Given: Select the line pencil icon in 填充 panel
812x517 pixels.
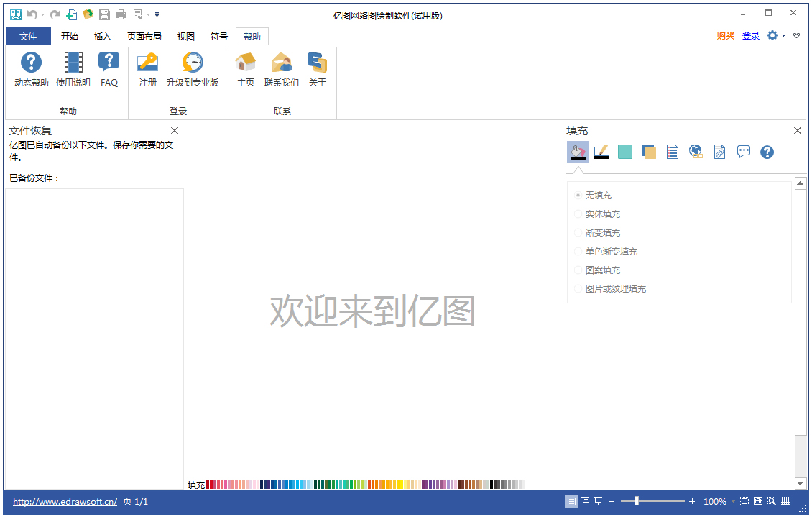Looking at the screenshot, I should point(601,152).
